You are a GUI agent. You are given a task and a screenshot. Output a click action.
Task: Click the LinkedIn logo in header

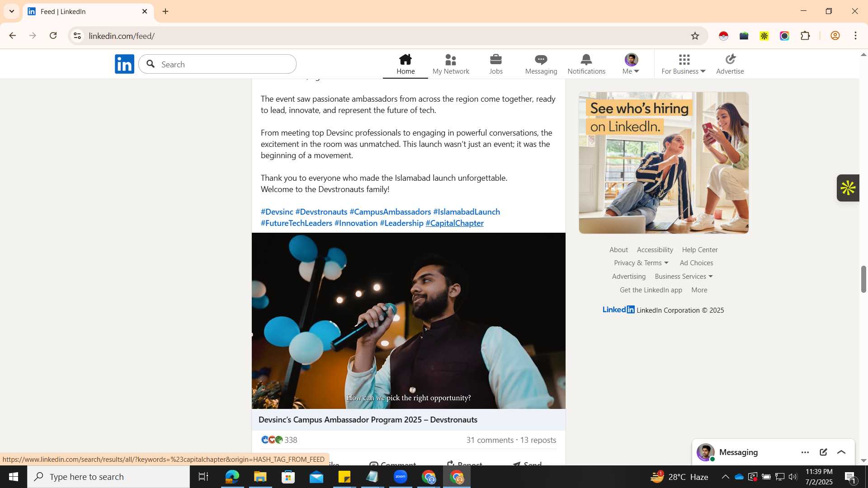click(124, 64)
